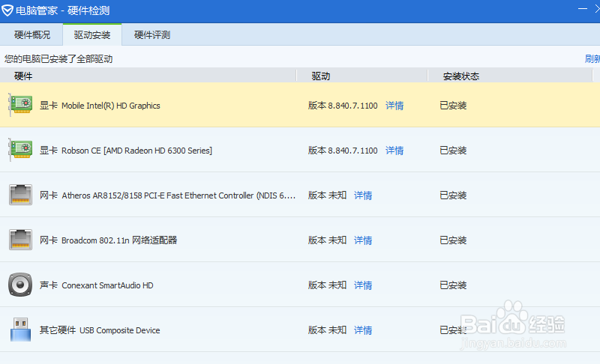The image size is (600, 364).
Task: Click 已安装 status for Mobile Intel HD Graphics
Action: point(453,106)
